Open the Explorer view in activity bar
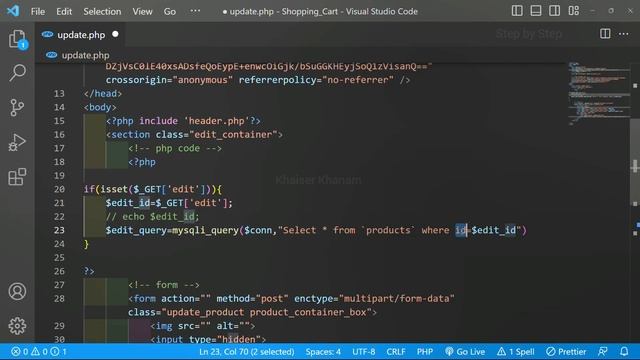This screenshot has height=360, width=640. tap(17, 39)
